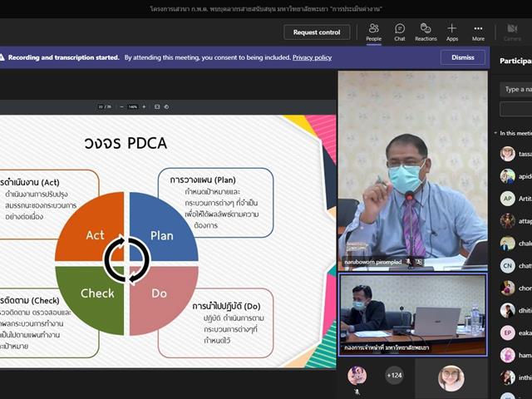
Task: Zoom in the shared document (plus)
Action: [144, 107]
